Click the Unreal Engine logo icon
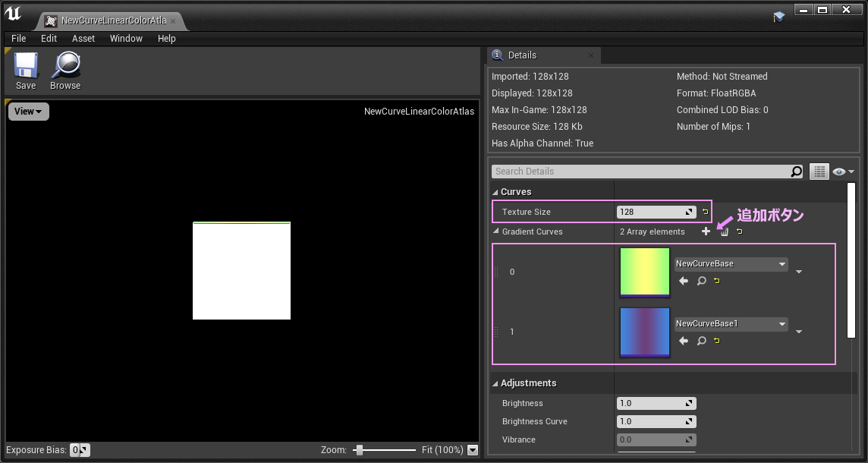 point(13,14)
